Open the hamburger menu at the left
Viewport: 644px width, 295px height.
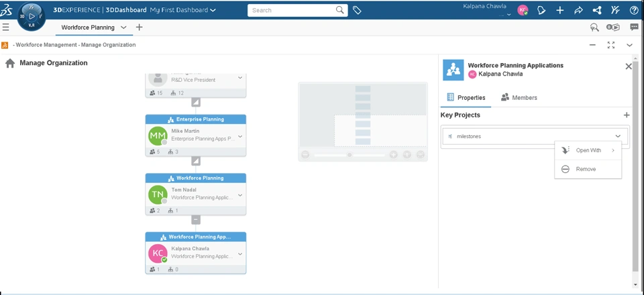[6, 27]
